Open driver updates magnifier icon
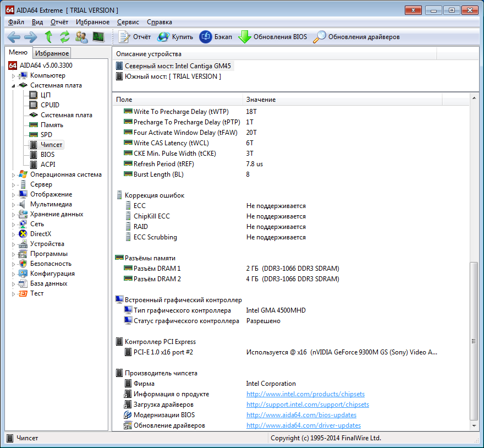This screenshot has width=484, height=448. [319, 37]
